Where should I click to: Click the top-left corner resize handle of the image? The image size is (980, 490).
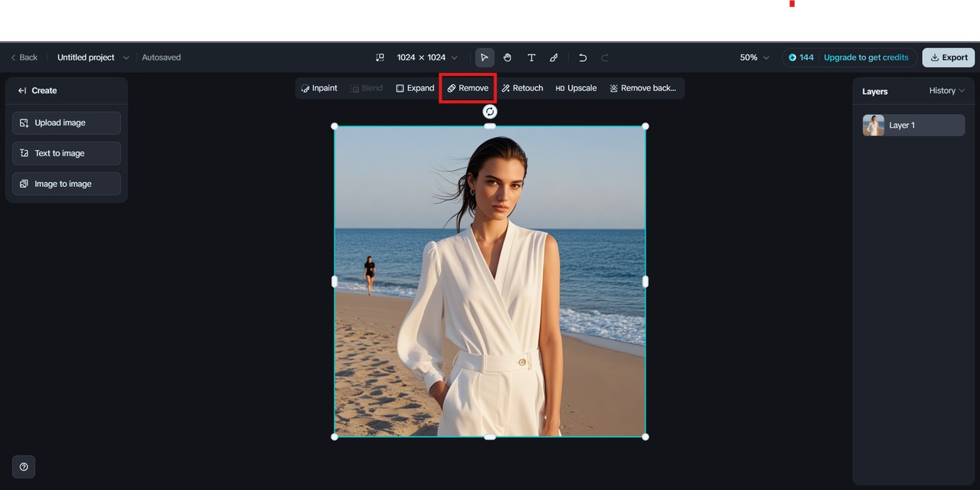click(335, 126)
